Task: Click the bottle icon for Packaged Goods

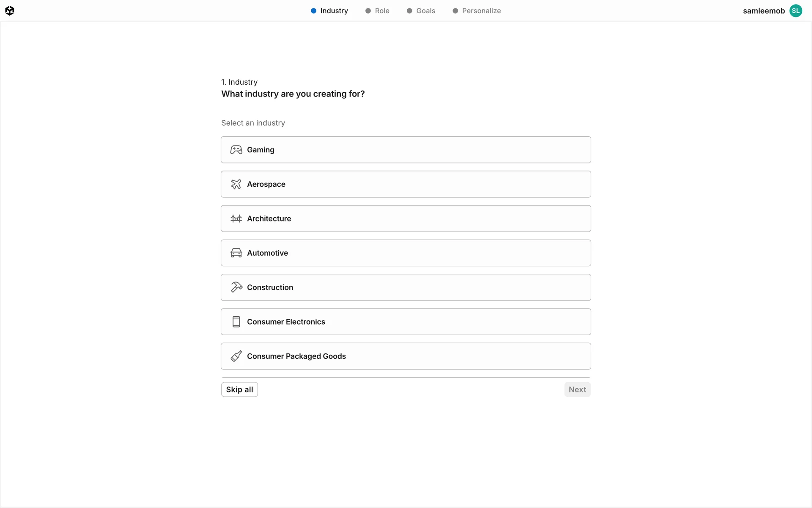Action: pyautogui.click(x=236, y=356)
